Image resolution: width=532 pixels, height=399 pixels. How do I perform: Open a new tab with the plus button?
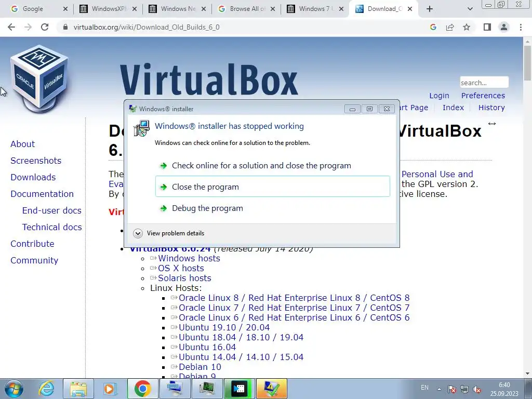click(430, 9)
